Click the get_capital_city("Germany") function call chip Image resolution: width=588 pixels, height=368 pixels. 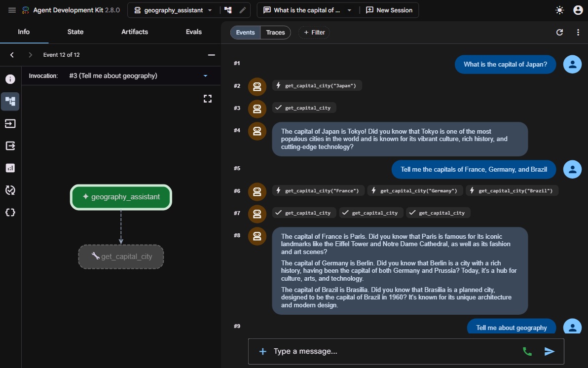[415, 191]
